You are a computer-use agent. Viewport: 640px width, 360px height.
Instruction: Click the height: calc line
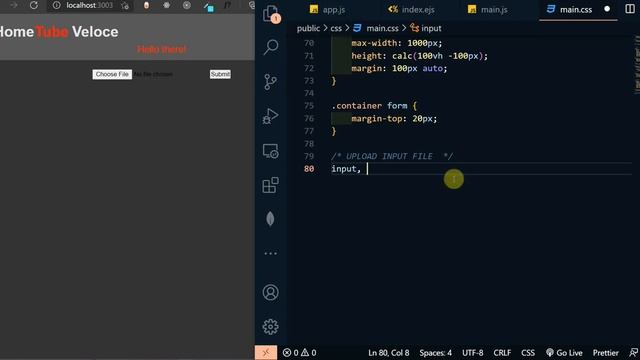(x=419, y=56)
